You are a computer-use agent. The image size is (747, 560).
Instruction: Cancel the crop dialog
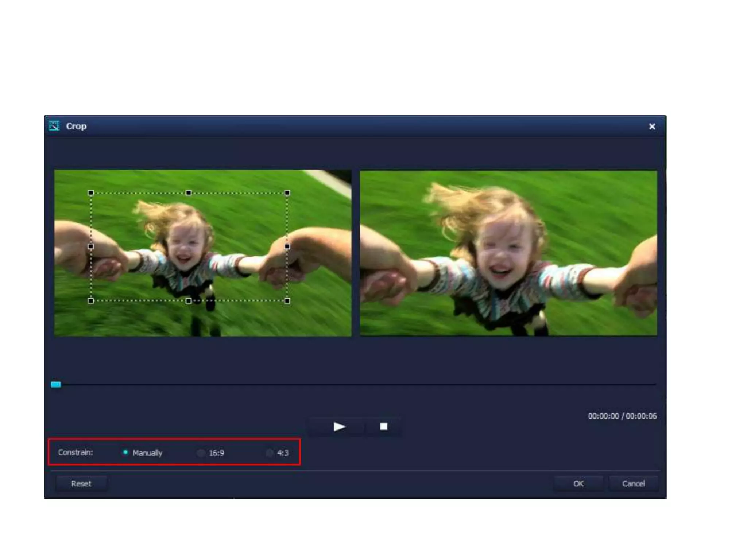[633, 483]
